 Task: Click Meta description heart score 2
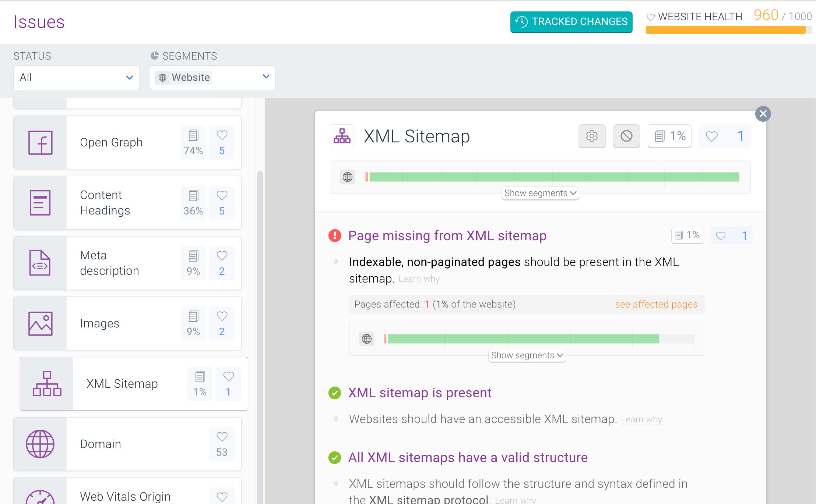[222, 263]
